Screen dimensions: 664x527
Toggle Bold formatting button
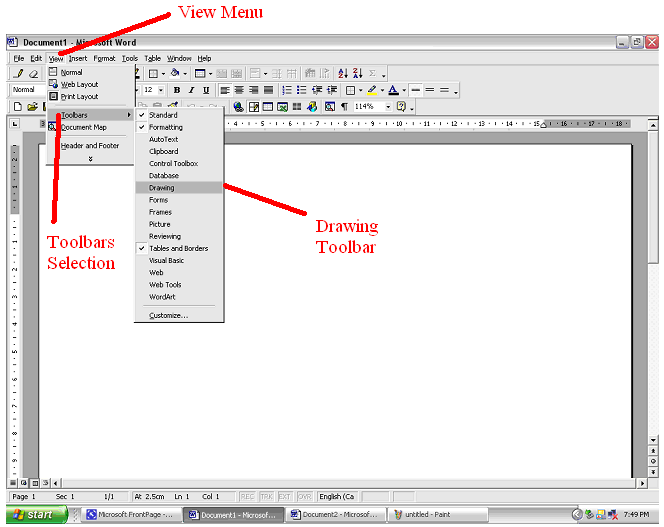click(x=177, y=90)
